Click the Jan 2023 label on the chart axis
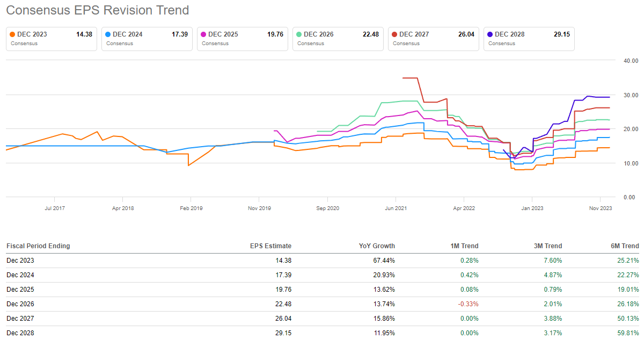 tap(532, 208)
